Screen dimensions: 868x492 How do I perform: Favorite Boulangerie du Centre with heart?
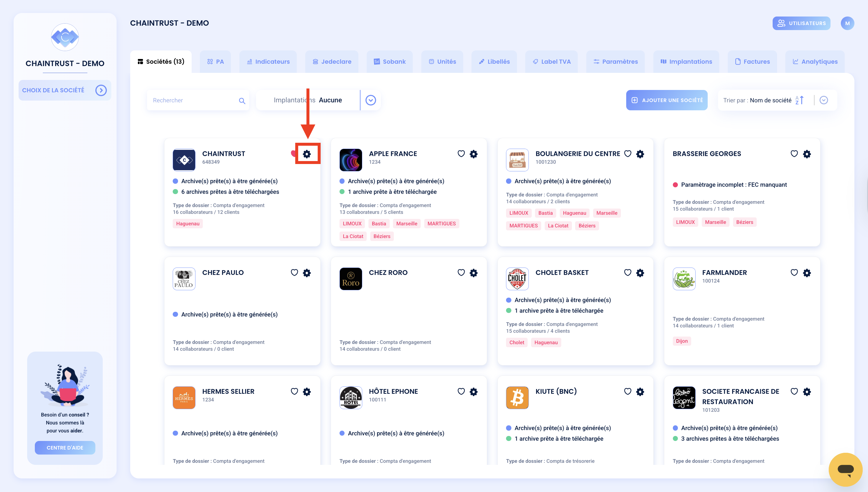628,154
